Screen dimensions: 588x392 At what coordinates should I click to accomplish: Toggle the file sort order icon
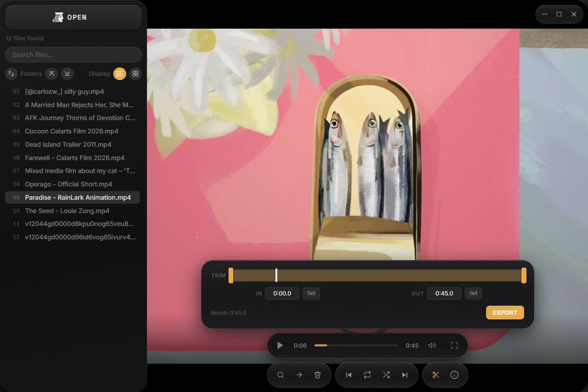coord(11,74)
